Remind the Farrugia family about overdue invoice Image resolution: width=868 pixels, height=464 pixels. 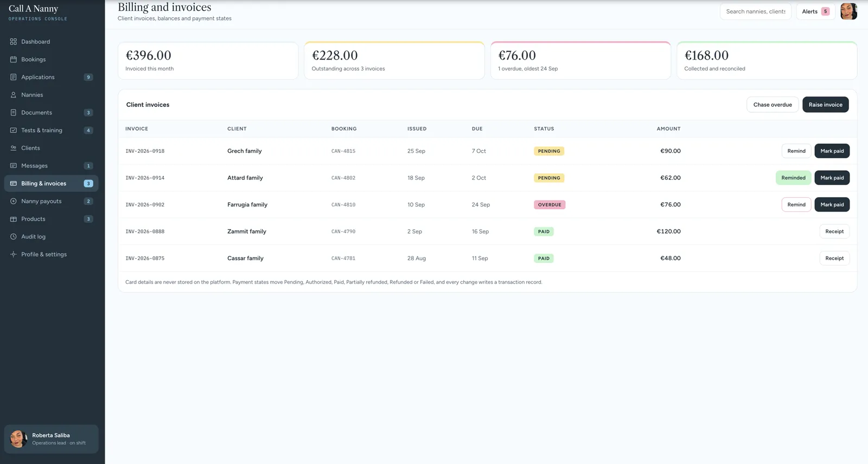796,205
